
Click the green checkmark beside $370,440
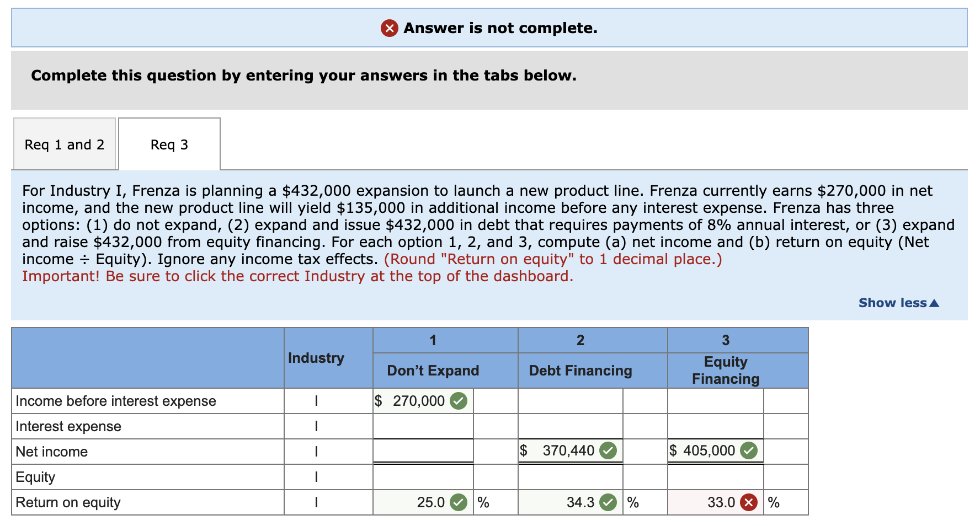(608, 450)
